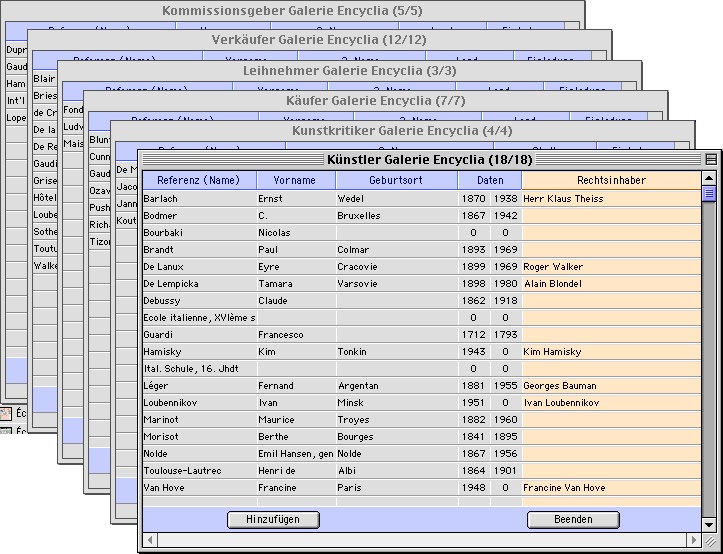Click the horizontal scrollbar left arrow
Image resolution: width=723 pixels, height=554 pixels.
150,539
